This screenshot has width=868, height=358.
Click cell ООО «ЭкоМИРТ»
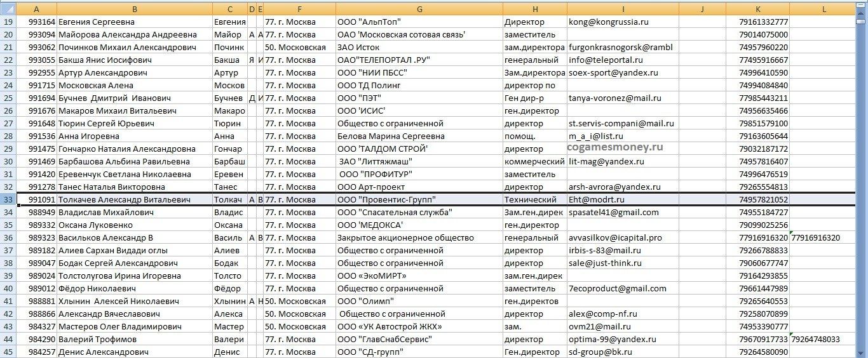(x=419, y=275)
